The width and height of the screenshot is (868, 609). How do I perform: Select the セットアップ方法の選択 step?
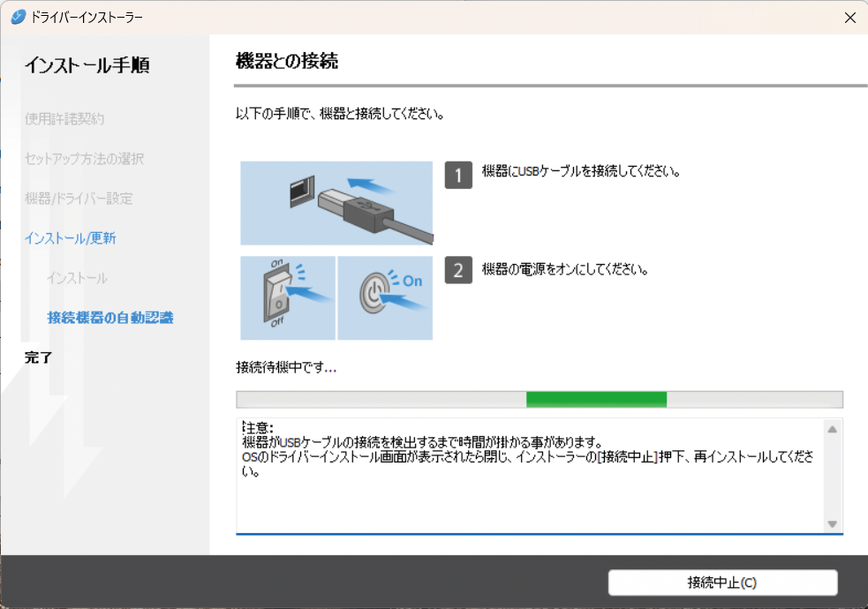click(84, 160)
